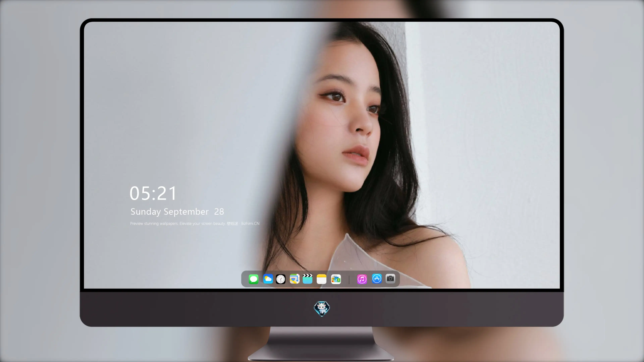Launch the Maps app from the dock
Image resolution: width=644 pixels, height=362 pixels.
[294, 279]
